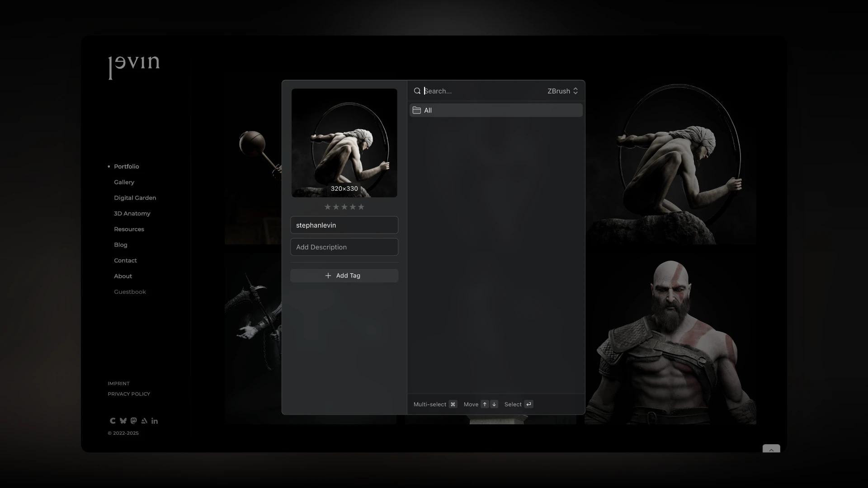The height and width of the screenshot is (488, 868).
Task: Open the Imprint link
Action: tap(118, 384)
